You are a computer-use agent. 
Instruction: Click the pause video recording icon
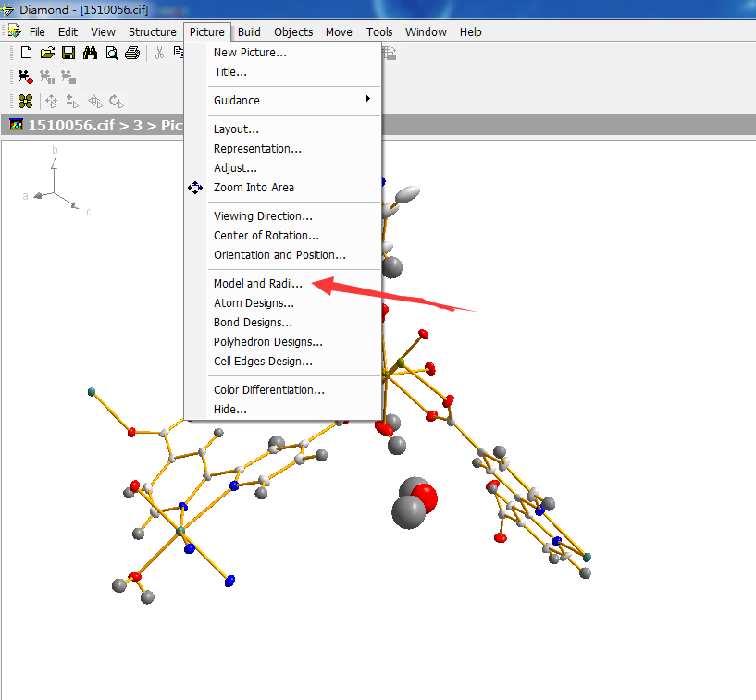pyautogui.click(x=47, y=77)
